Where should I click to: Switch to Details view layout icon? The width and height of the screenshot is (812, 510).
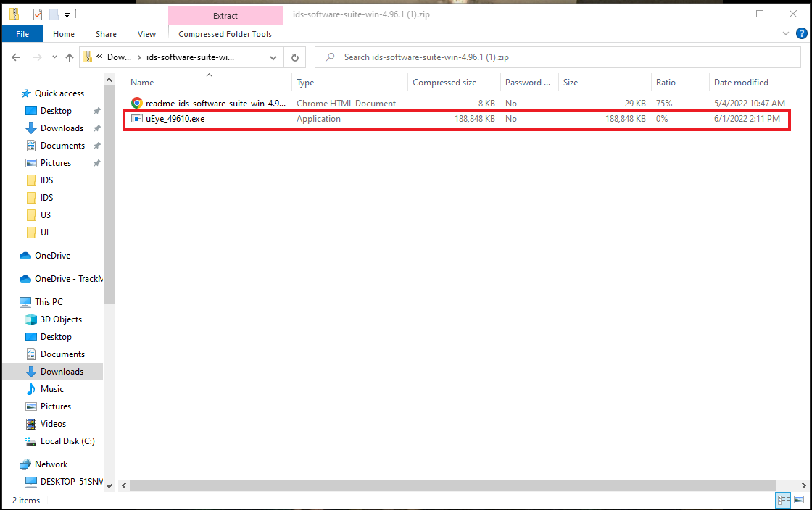coord(784,500)
